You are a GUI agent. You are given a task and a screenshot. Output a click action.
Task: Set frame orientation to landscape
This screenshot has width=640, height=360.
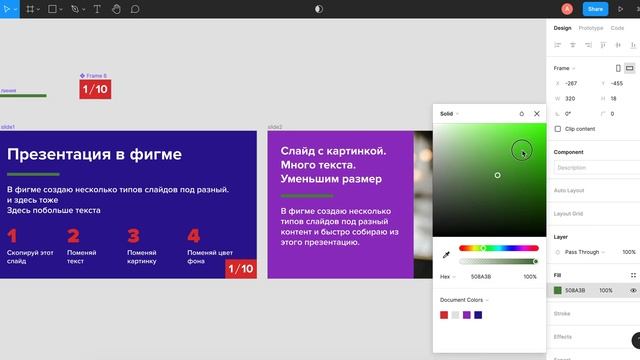pos(630,68)
